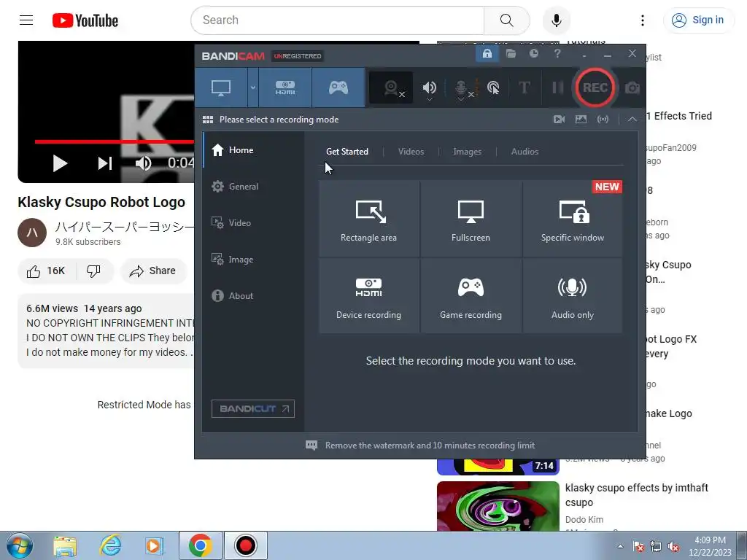
Task: Go to YouTube home via logo
Action: point(85,20)
